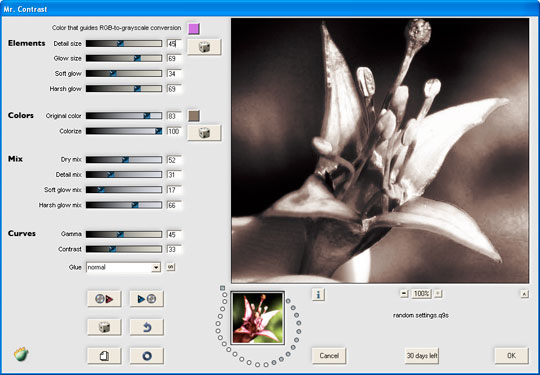Click the blue-arrow-then-disc preset button
The width and height of the screenshot is (540, 375).
[147, 299]
